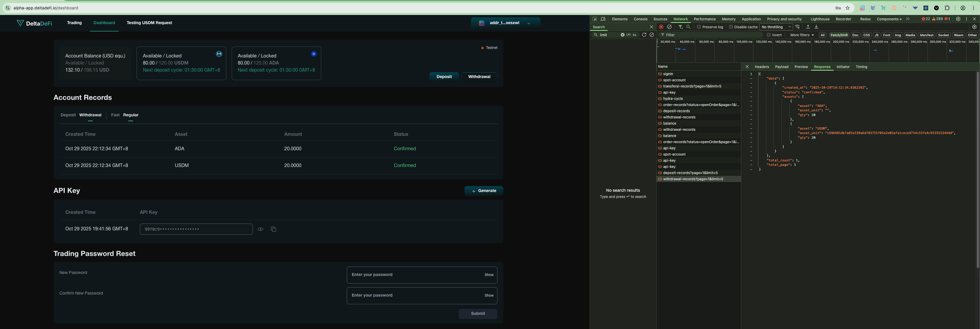Open the No throttling dropdown
Screen dimensions: 980x329
pyautogui.click(x=776, y=27)
